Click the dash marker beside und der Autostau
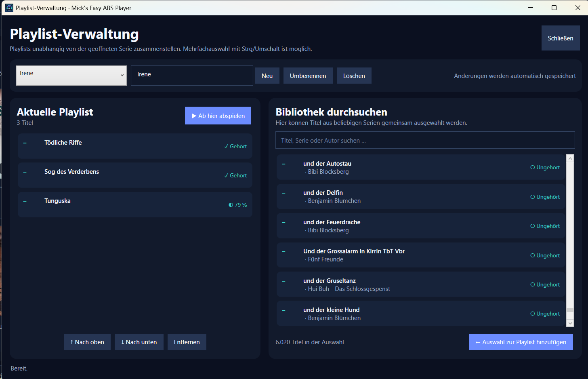This screenshot has height=379, width=588. 283,164
